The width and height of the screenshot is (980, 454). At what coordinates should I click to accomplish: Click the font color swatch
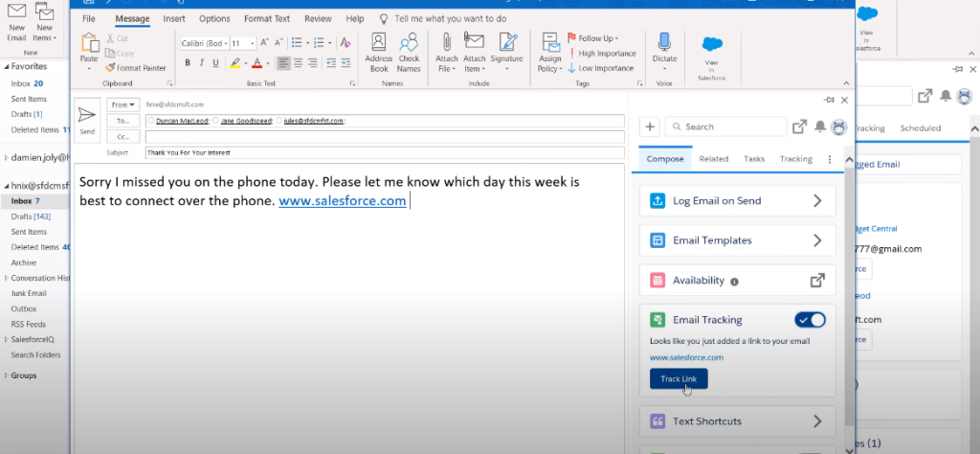[x=258, y=63]
